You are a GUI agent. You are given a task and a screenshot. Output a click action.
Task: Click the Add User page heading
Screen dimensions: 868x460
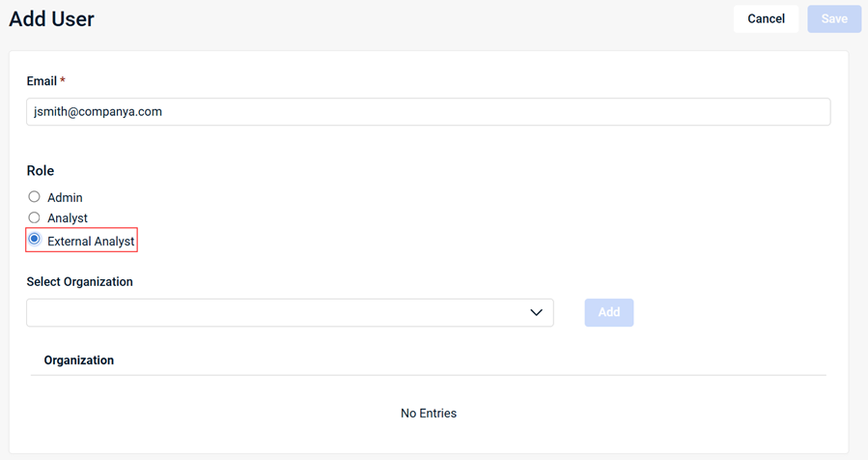coord(51,19)
